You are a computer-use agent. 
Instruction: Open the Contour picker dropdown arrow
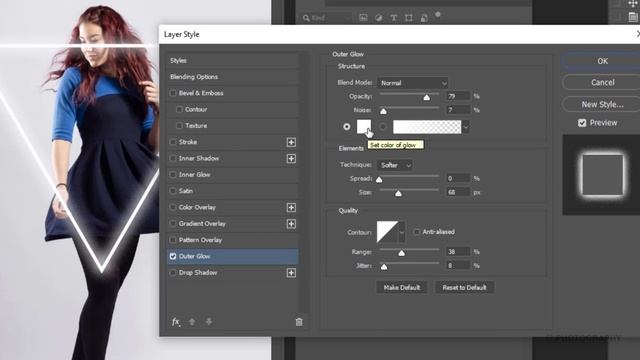click(x=402, y=232)
